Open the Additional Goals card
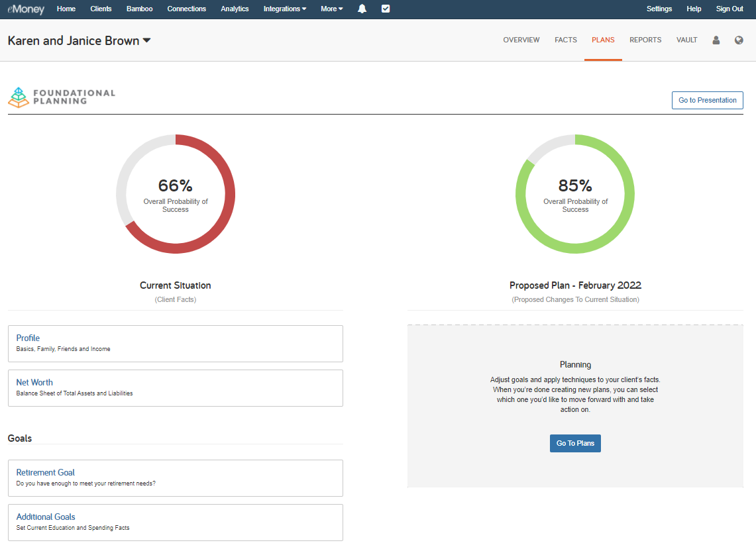Screen dimensions: 756x555 pos(176,523)
